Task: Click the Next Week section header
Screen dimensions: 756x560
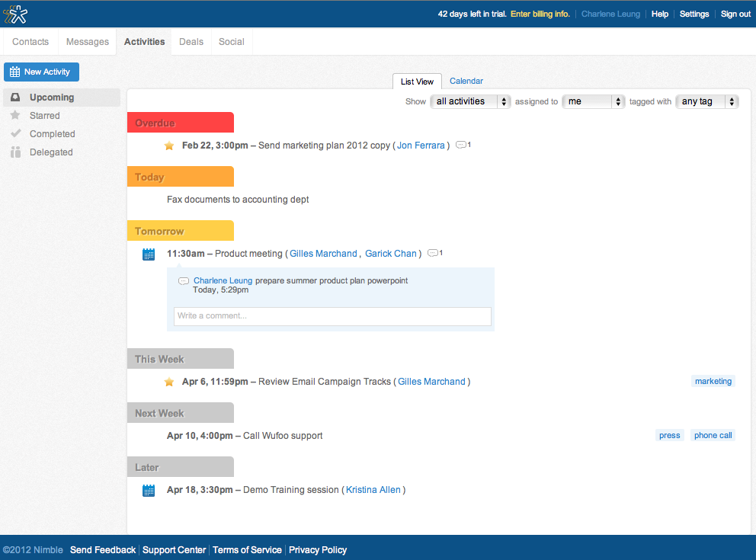Action: point(181,412)
